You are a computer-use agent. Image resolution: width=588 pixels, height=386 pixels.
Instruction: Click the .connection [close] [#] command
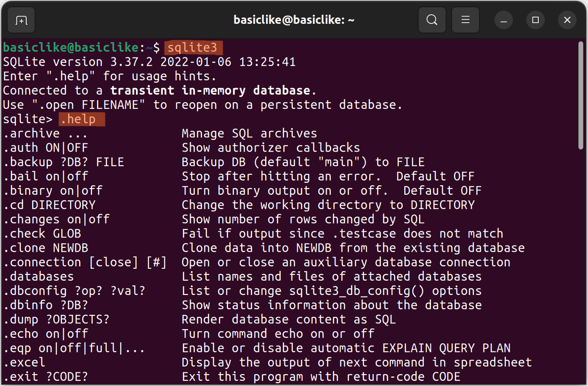85,262
